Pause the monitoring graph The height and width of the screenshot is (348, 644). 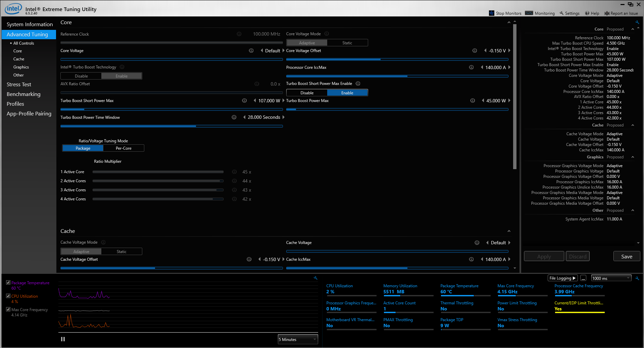coord(63,339)
